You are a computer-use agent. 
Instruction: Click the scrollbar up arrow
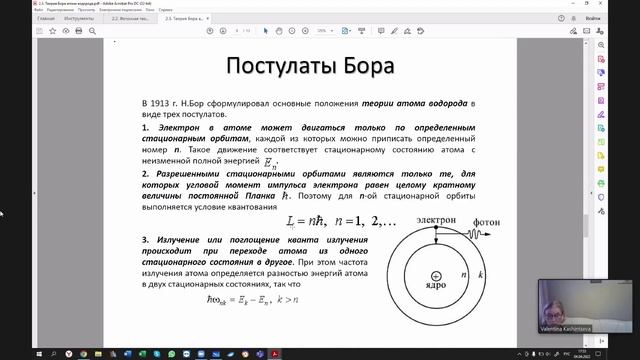pyautogui.click(x=586, y=42)
